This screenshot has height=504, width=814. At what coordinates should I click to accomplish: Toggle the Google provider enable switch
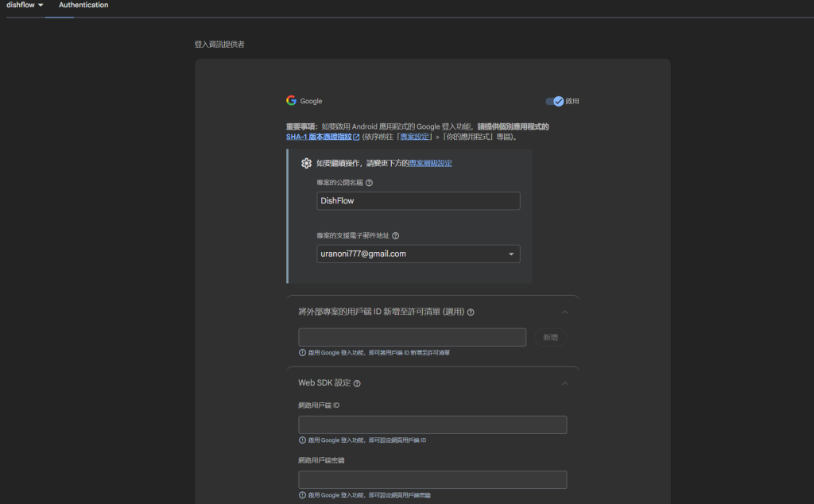554,101
